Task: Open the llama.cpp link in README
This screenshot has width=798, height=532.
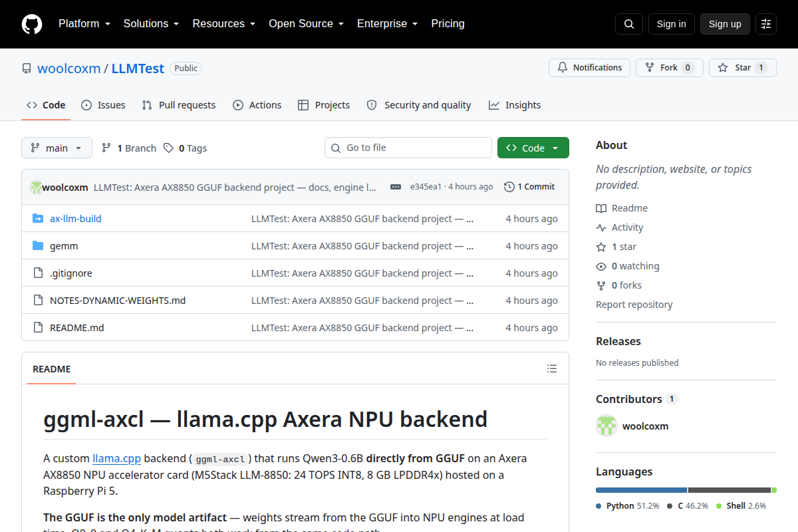Action: click(x=116, y=458)
